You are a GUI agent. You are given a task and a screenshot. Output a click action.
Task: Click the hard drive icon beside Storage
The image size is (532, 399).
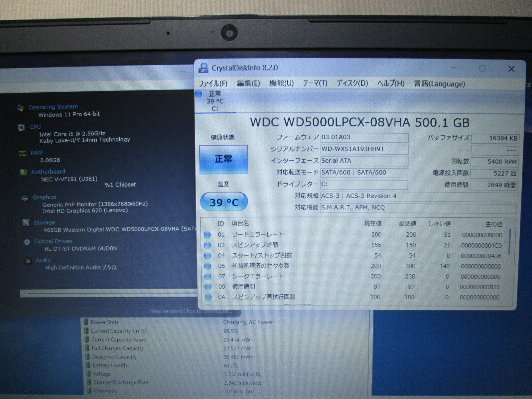(x=26, y=222)
